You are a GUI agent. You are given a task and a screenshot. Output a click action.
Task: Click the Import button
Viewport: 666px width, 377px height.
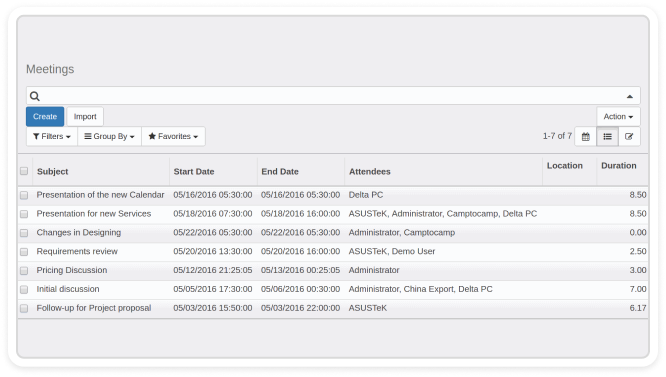coord(85,116)
